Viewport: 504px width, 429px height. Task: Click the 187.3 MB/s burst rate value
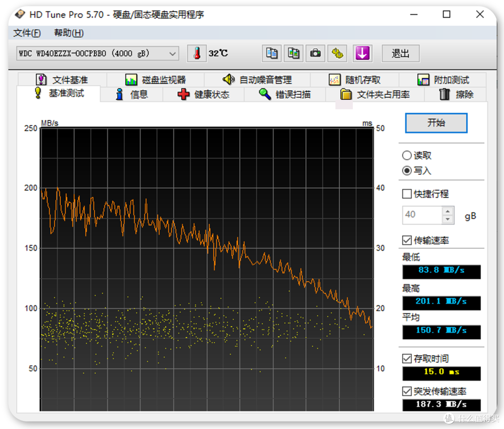coord(441,405)
